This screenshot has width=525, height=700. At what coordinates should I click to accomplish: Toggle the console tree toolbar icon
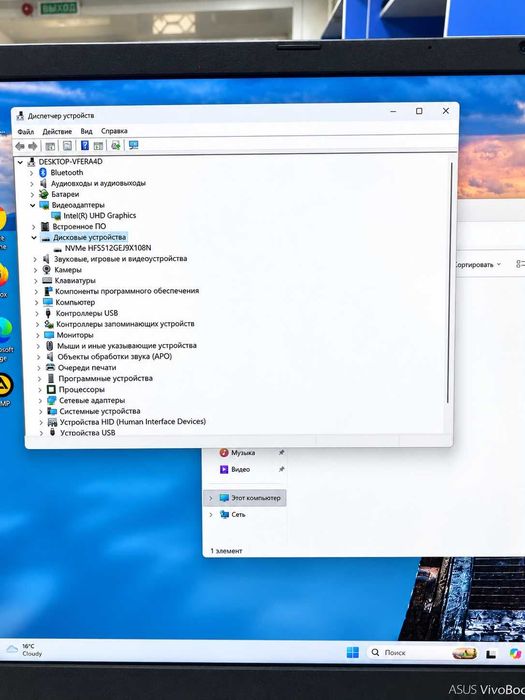coord(50,146)
